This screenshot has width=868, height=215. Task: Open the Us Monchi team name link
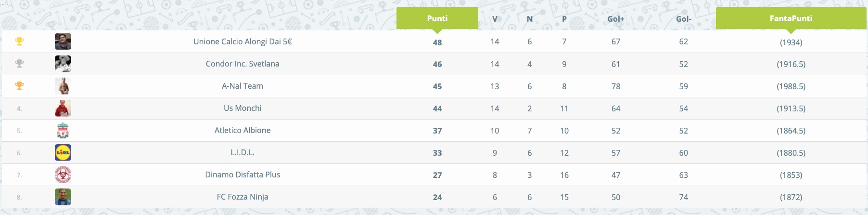(243, 108)
